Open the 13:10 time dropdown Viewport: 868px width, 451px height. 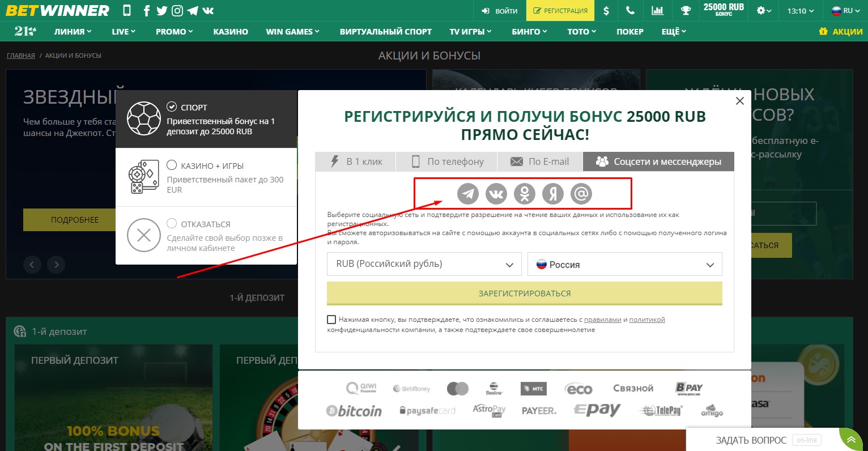tap(801, 11)
